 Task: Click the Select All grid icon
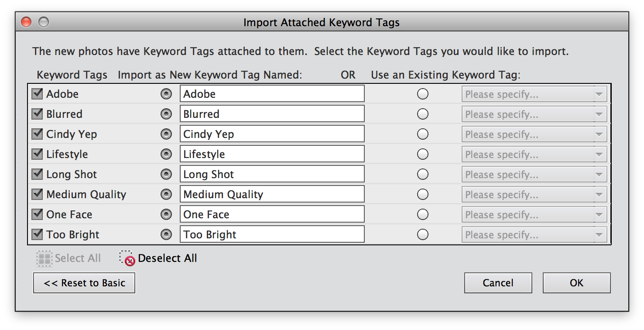coord(44,258)
